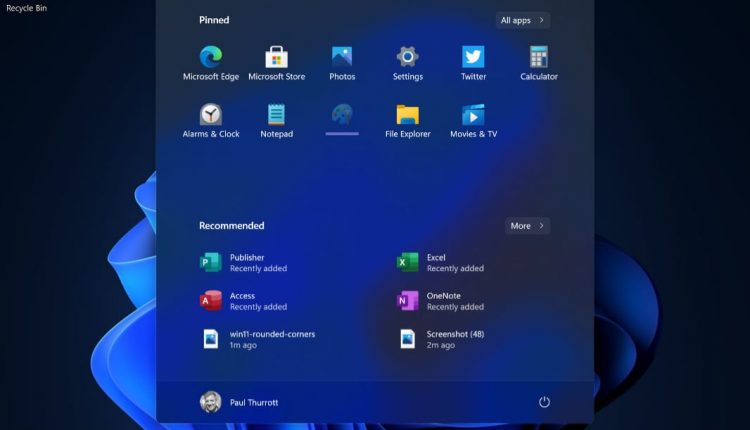The image size is (750, 430).
Task: Open Settings gear icon
Action: click(408, 57)
